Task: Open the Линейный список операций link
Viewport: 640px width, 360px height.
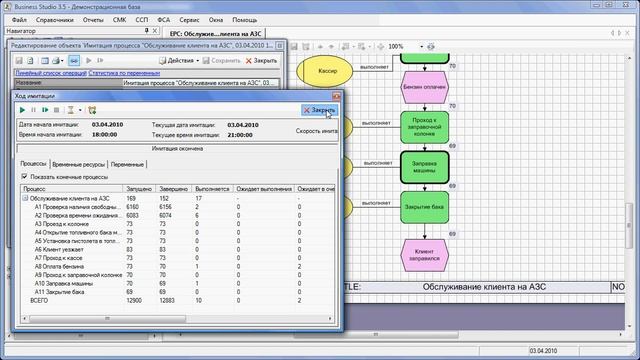Action: point(51,73)
